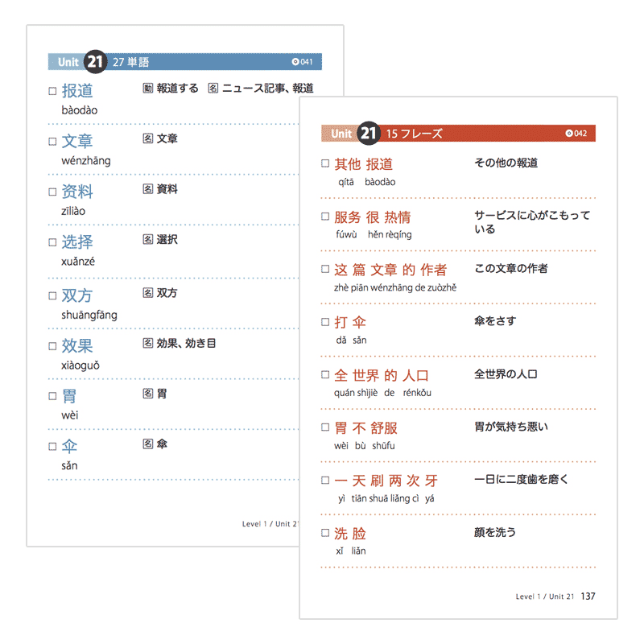
Task: Check the box for phrase 洗 脸
Action: pyautogui.click(x=325, y=533)
